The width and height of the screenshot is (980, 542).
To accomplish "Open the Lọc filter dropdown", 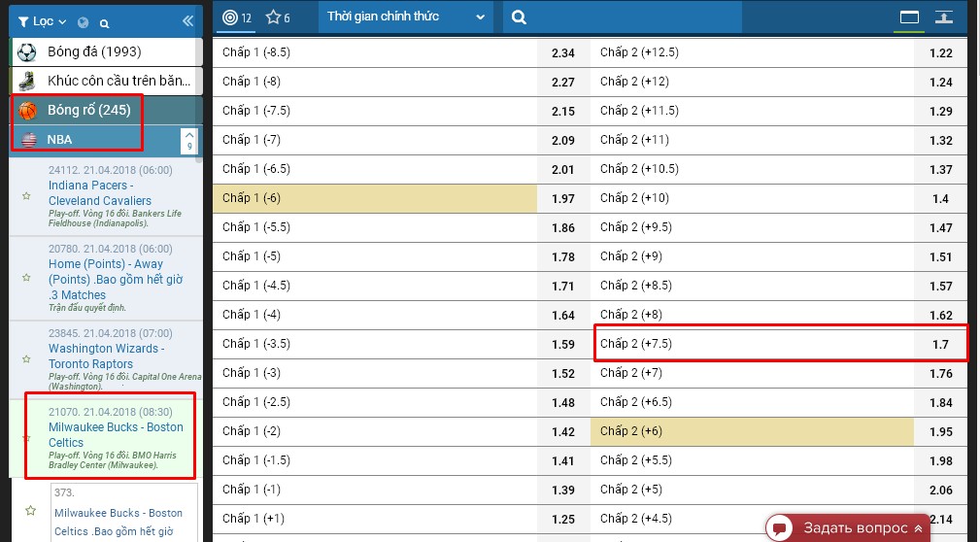I will tap(42, 22).
